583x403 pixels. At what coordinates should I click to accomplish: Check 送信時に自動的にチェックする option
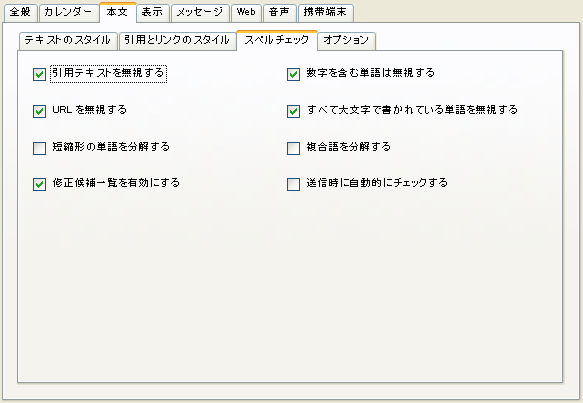pos(293,184)
